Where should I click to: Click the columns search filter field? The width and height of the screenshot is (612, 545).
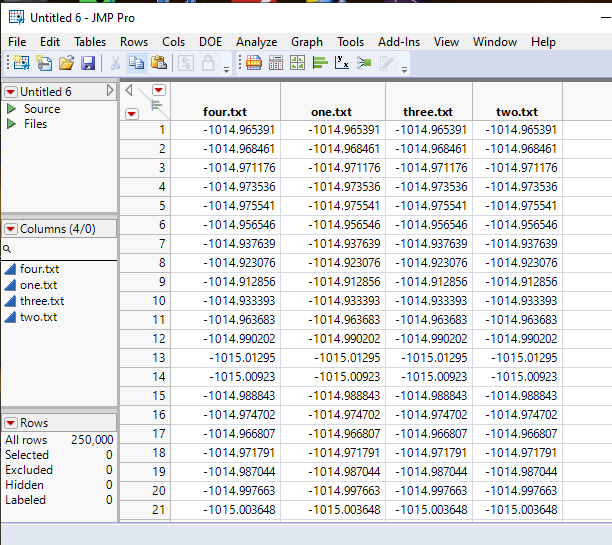[62, 248]
